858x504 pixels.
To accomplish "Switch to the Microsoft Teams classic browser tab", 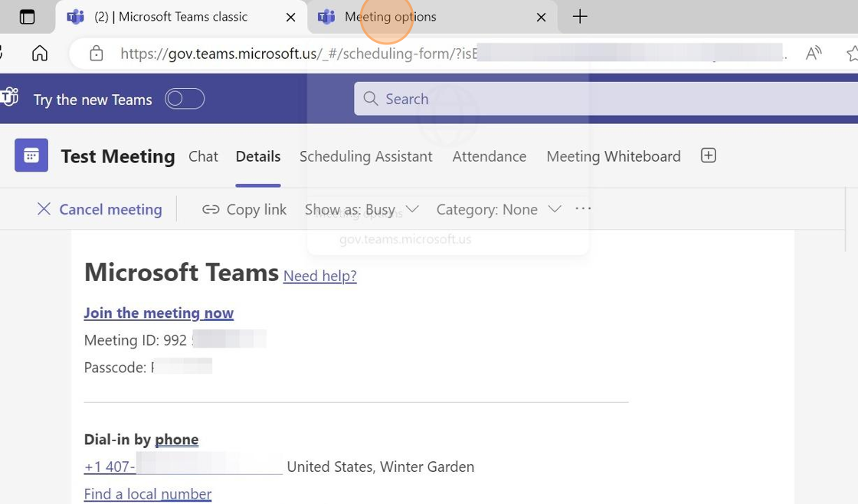I will click(x=181, y=17).
